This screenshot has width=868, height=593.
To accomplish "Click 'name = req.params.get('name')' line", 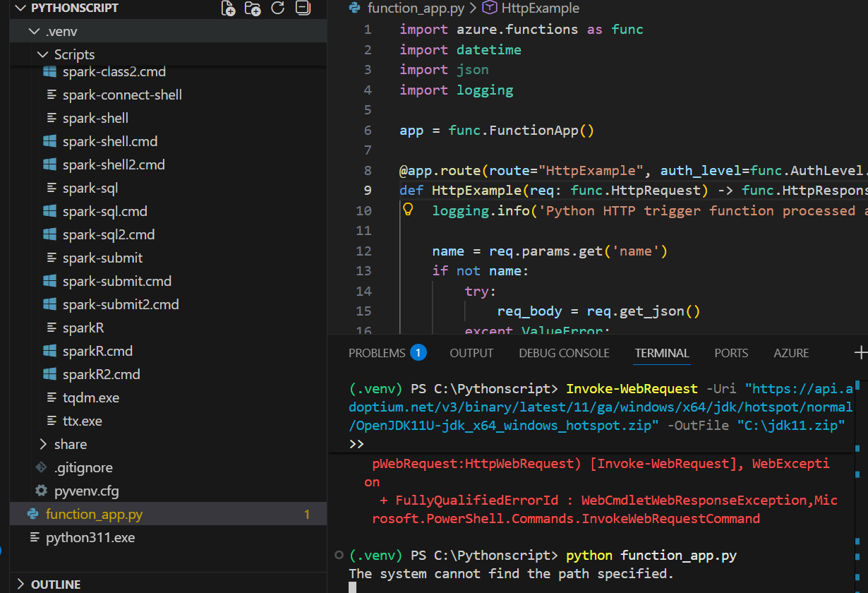I will click(550, 251).
